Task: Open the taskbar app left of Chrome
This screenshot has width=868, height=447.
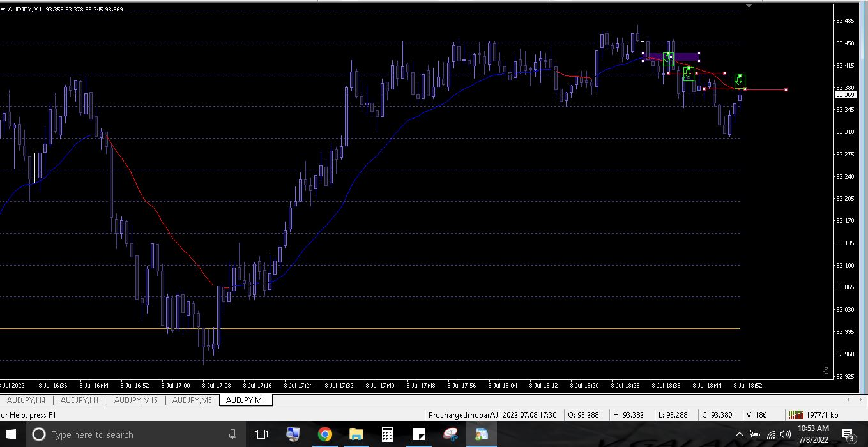Action: tap(293, 434)
